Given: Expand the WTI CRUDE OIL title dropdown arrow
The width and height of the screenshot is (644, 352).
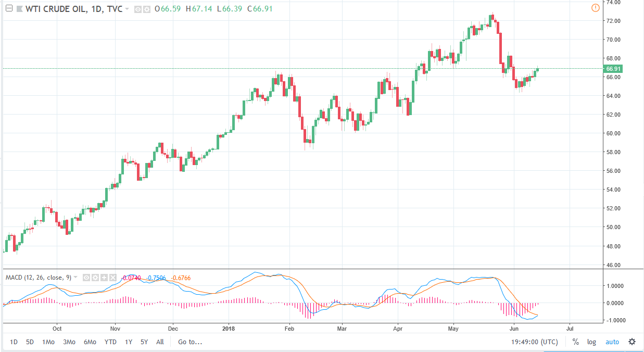Looking at the screenshot, I should pos(127,9).
